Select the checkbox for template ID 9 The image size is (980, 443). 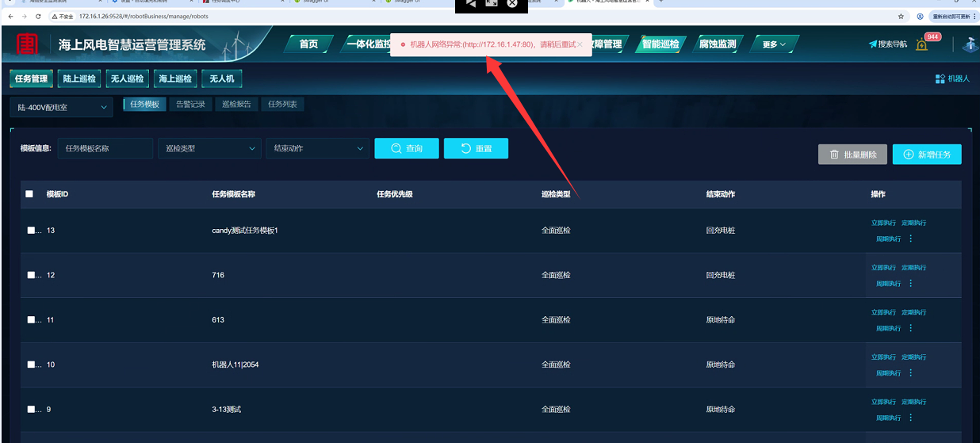tap(32, 409)
